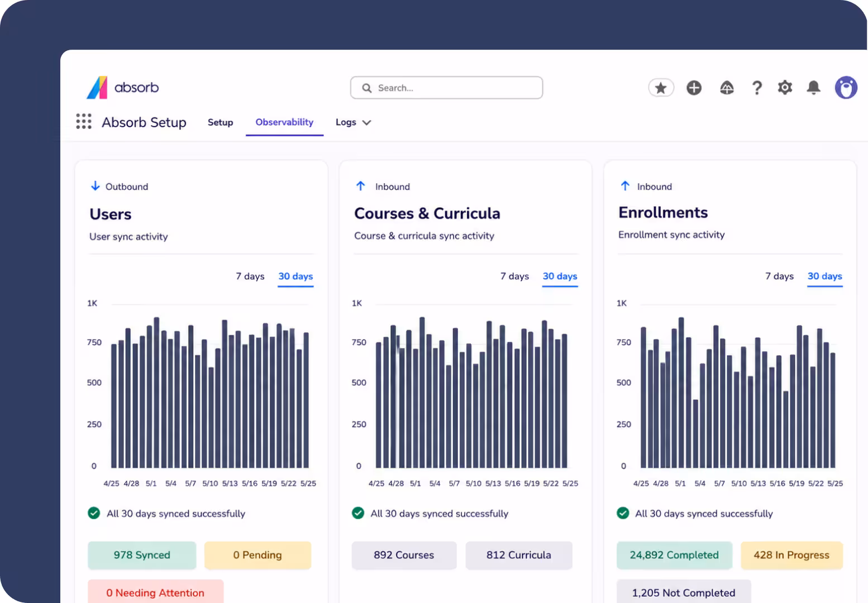Click the 892 Courses badge
868x603 pixels.
click(x=404, y=555)
